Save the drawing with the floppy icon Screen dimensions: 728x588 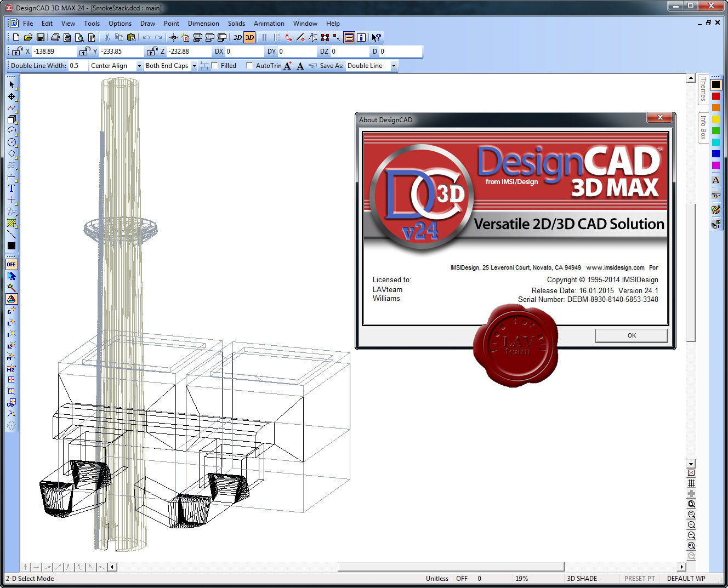[40, 37]
